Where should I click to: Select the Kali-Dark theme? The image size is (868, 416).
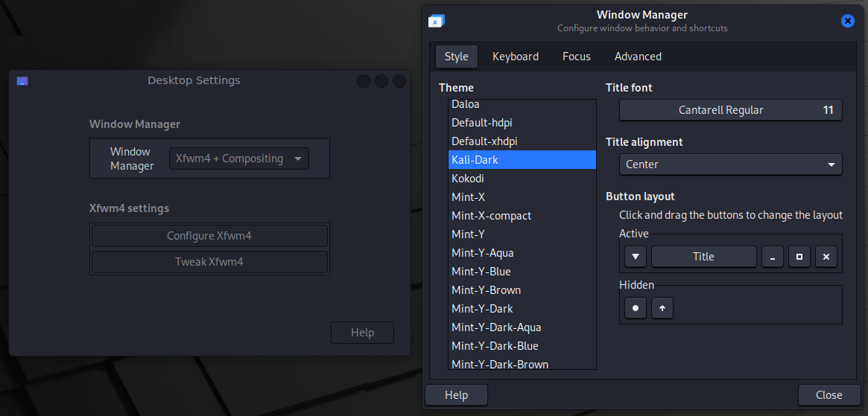click(x=522, y=160)
